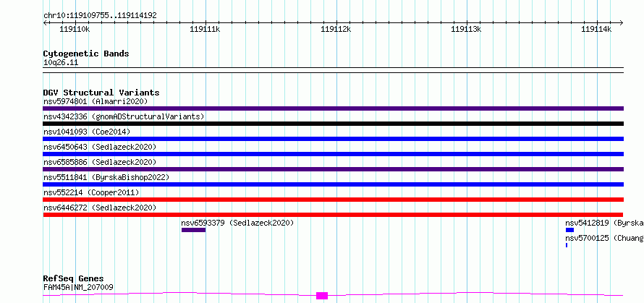Select the purple nsv6585886 variant bar

(333, 169)
